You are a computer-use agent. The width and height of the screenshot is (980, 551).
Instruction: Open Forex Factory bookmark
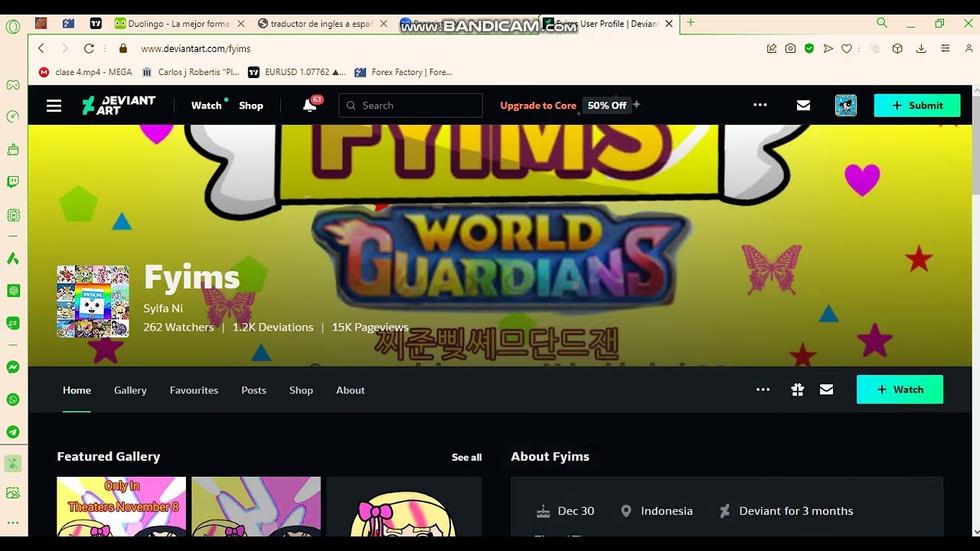click(403, 72)
